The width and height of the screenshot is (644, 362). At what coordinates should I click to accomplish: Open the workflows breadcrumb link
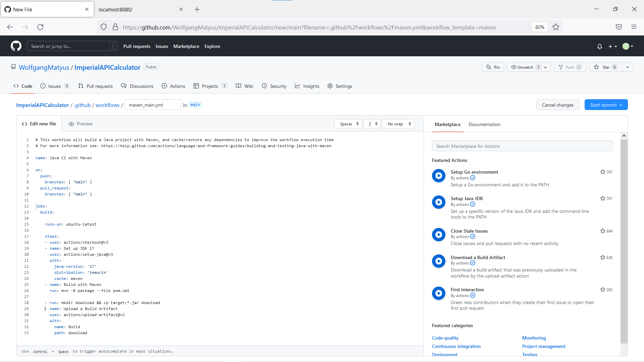point(107,105)
